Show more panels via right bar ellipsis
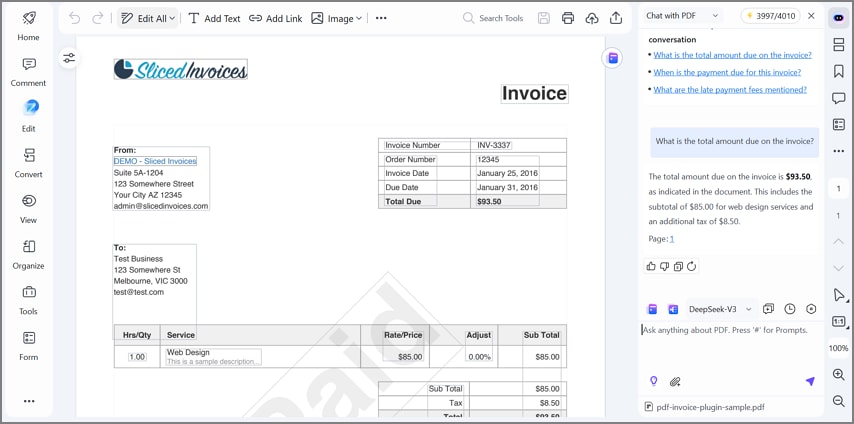The width and height of the screenshot is (854, 424). coord(838,151)
